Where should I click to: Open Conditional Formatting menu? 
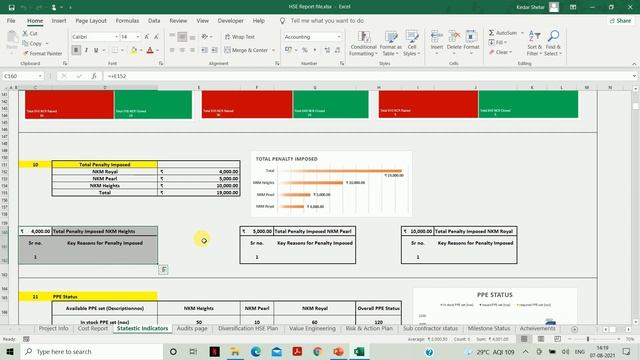tap(363, 43)
